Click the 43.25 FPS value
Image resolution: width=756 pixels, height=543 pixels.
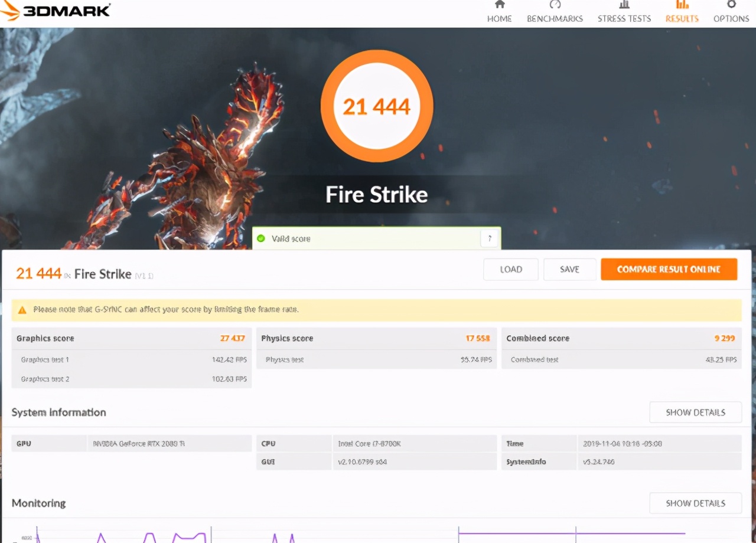(721, 359)
